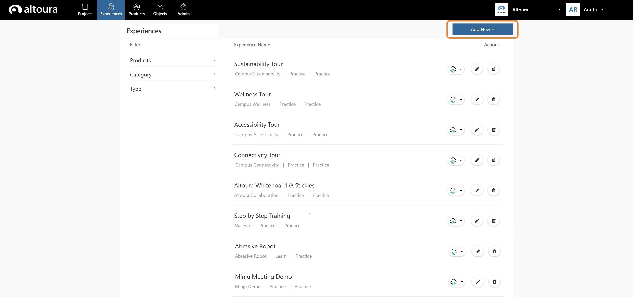Delete the Abrasive Robot experience

pyautogui.click(x=494, y=251)
